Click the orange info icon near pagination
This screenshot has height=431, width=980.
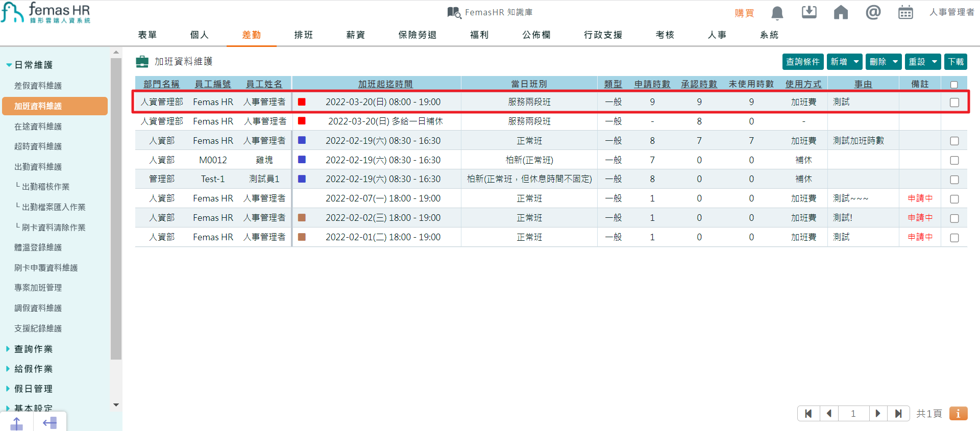pyautogui.click(x=958, y=413)
